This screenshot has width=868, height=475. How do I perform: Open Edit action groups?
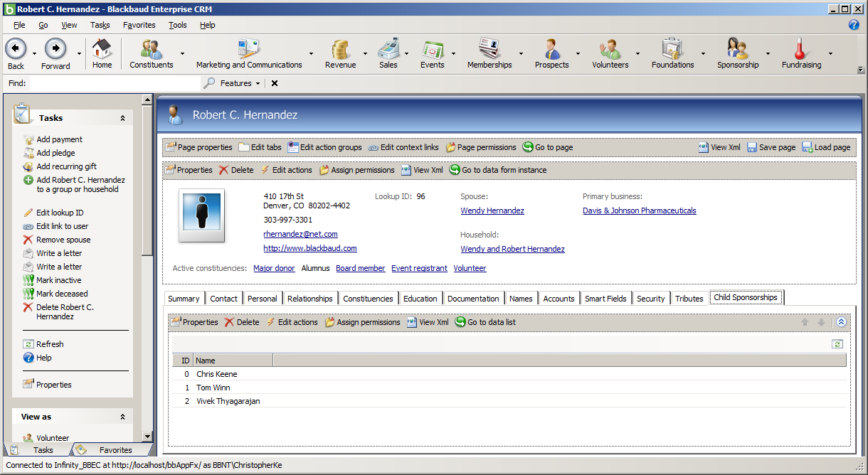(324, 147)
